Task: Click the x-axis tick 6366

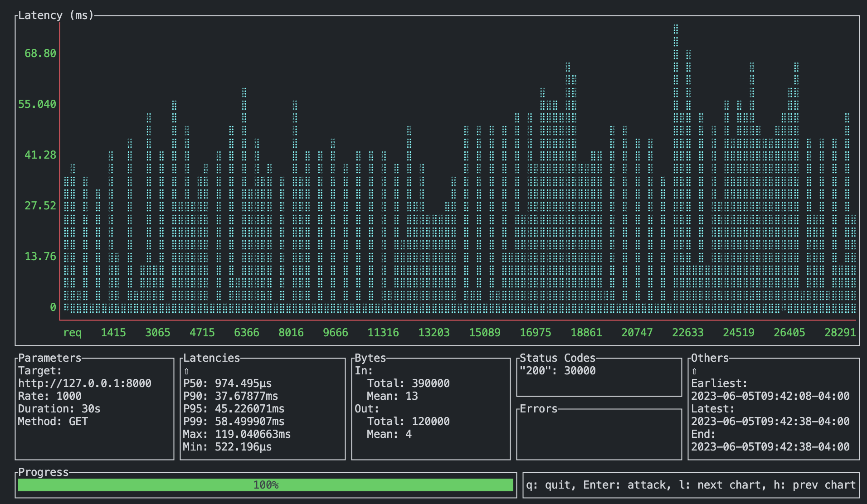Action: (247, 333)
